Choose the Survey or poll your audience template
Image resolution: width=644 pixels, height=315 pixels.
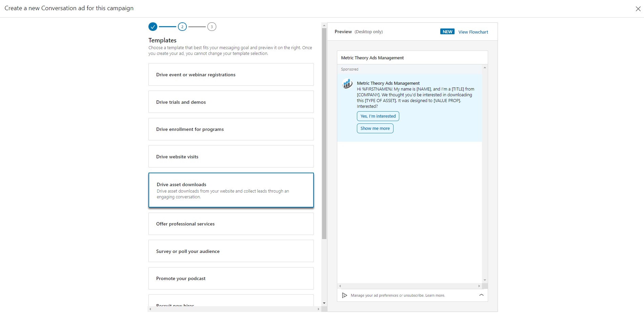coord(231,251)
